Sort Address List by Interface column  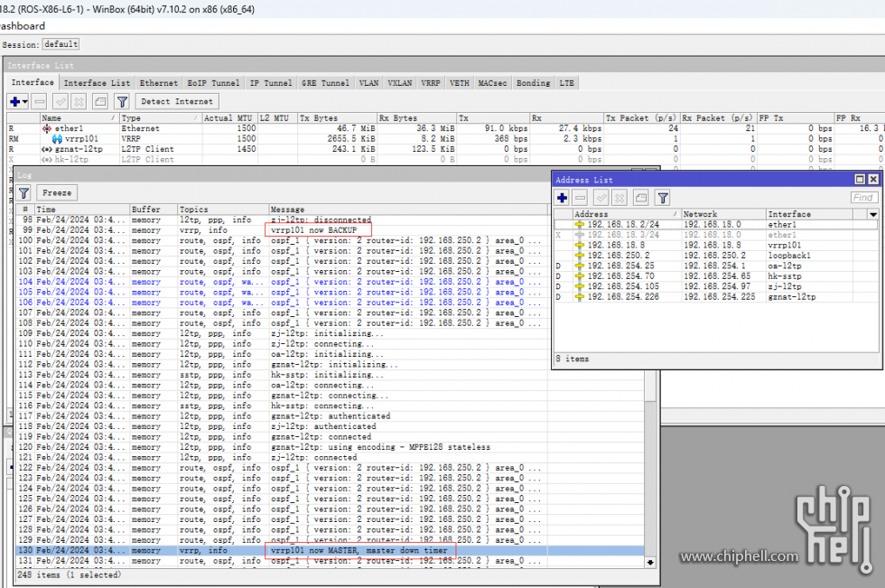coord(808,214)
